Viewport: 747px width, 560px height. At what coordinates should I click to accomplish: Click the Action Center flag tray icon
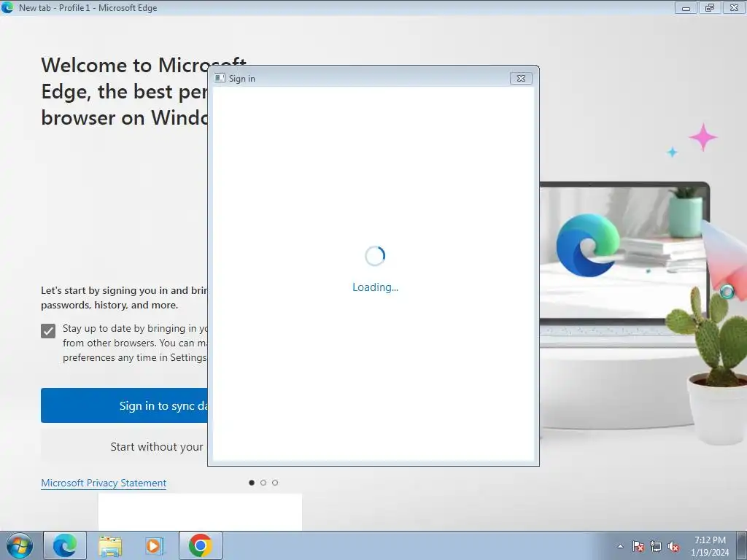click(638, 547)
